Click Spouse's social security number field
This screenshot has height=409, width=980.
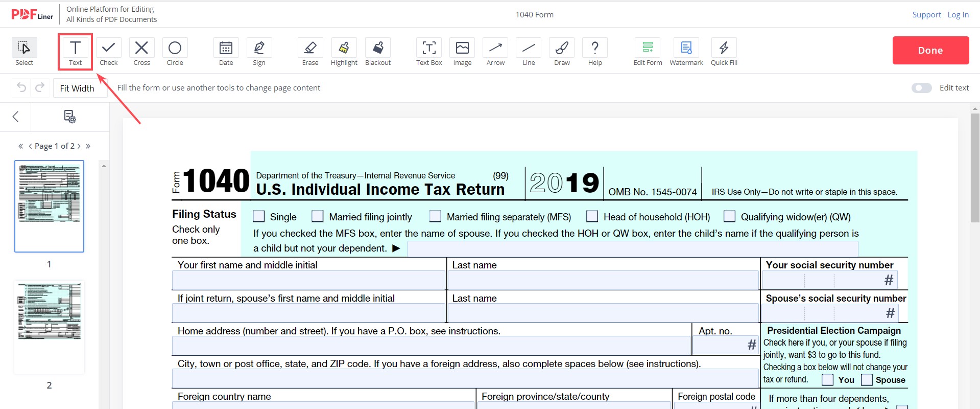829,313
